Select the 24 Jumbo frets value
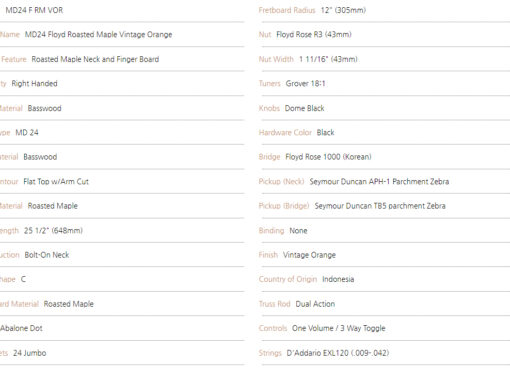This screenshot has width=510, height=382. (30, 353)
